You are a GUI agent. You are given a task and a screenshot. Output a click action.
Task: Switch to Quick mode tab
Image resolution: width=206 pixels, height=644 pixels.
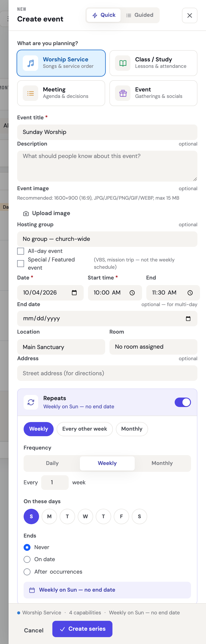pyautogui.click(x=104, y=15)
